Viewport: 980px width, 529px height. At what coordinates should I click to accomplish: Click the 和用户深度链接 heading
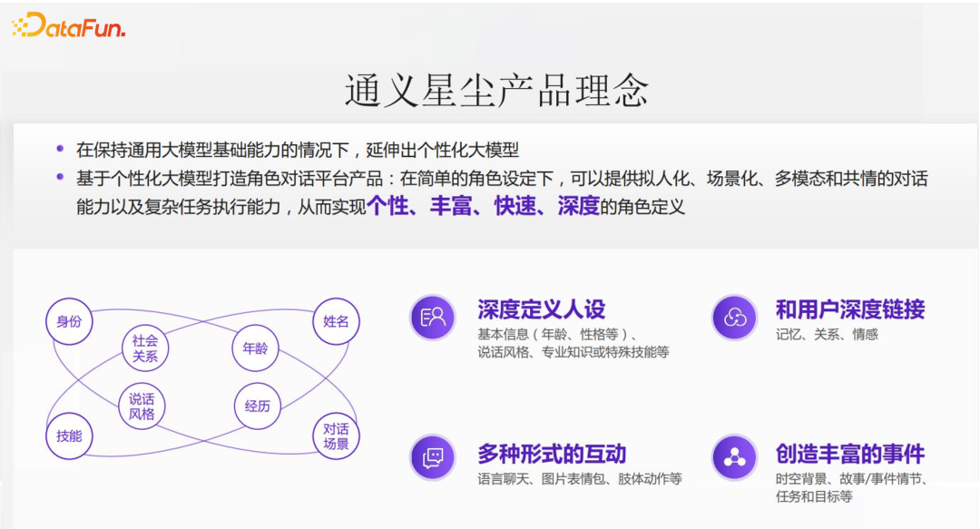click(849, 309)
